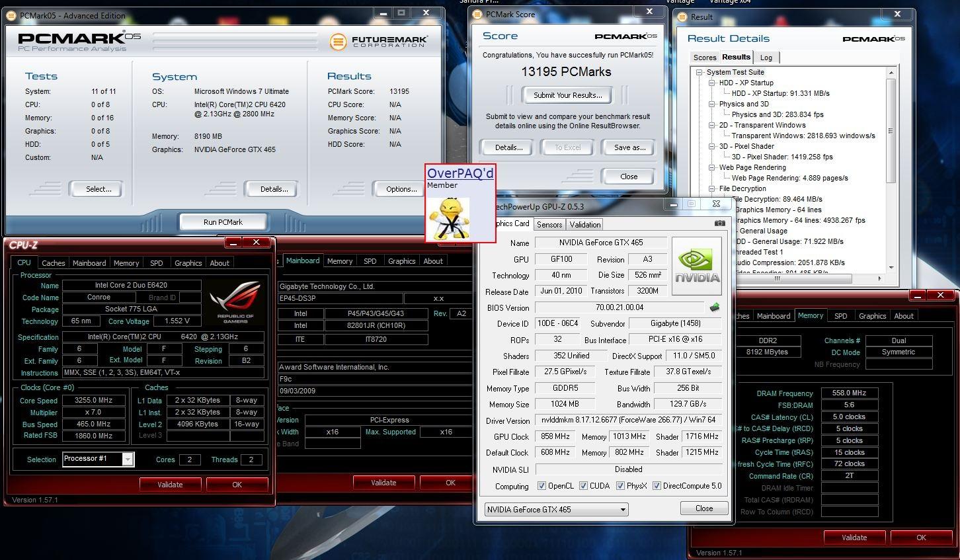Click the PCMark05 Advanced Edition title icon
960x560 pixels.
12,15
